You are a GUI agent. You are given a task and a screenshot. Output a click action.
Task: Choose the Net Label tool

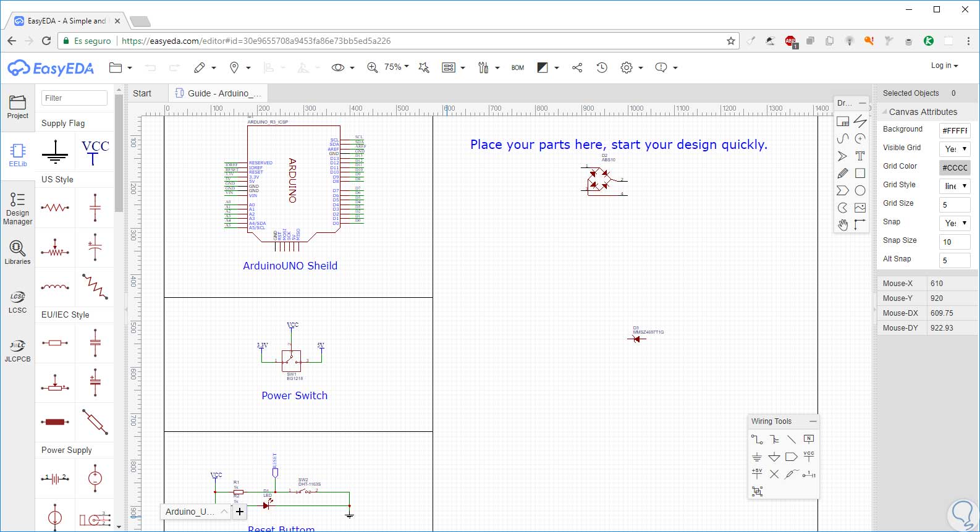tap(809, 439)
